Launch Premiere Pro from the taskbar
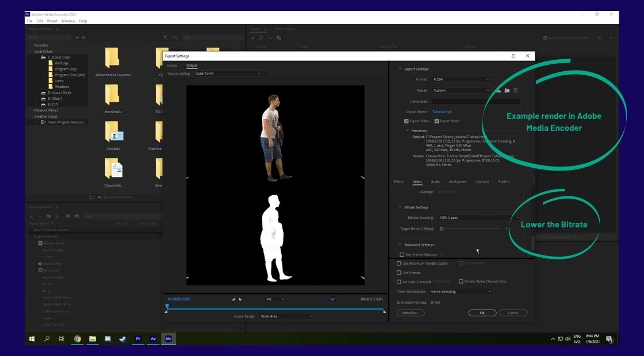The image size is (644, 356). click(x=137, y=339)
